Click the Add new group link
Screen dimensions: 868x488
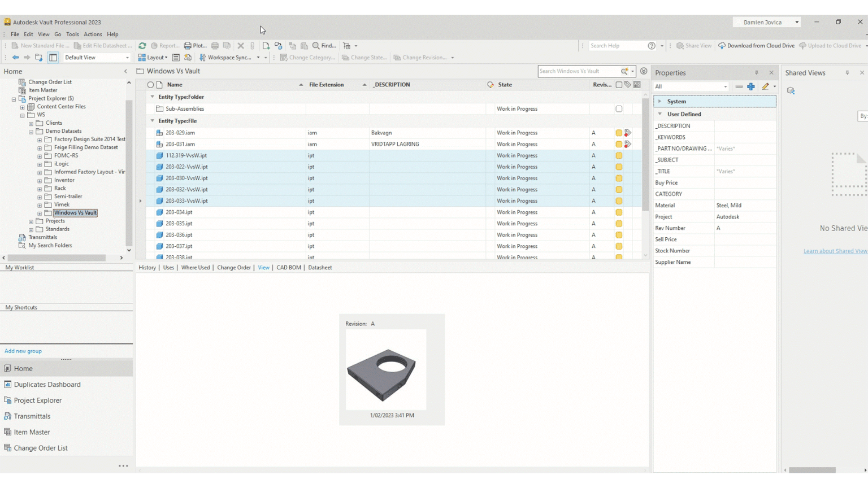click(23, 351)
